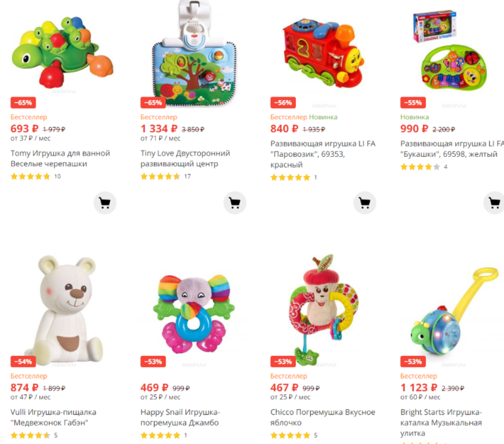Open Tiny Love Двусторонний развивающий центр link

pos(185,159)
